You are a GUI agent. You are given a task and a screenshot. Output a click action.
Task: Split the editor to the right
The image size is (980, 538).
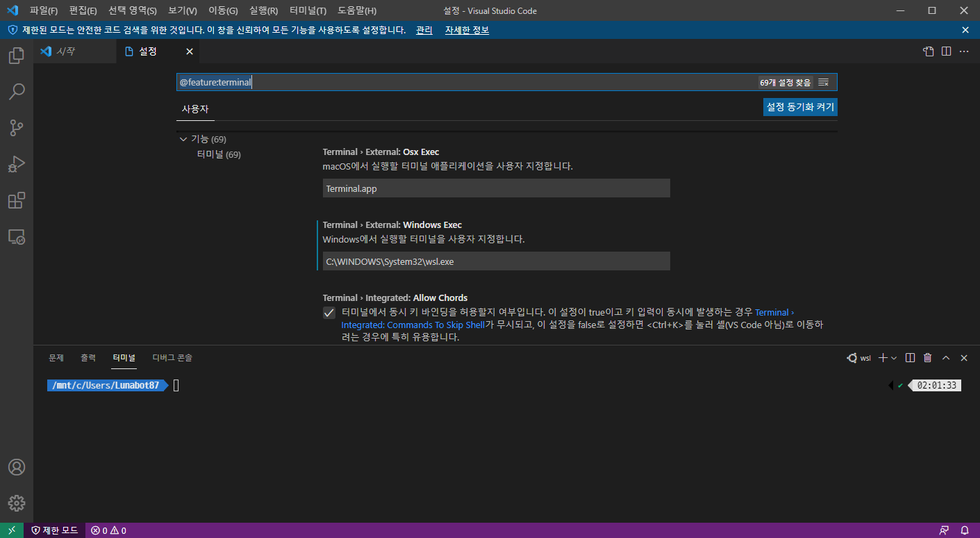click(x=946, y=51)
